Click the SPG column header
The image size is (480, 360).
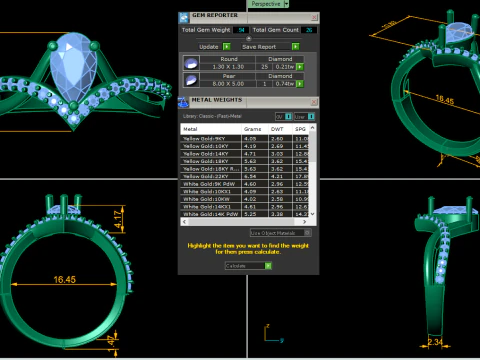pos(300,129)
